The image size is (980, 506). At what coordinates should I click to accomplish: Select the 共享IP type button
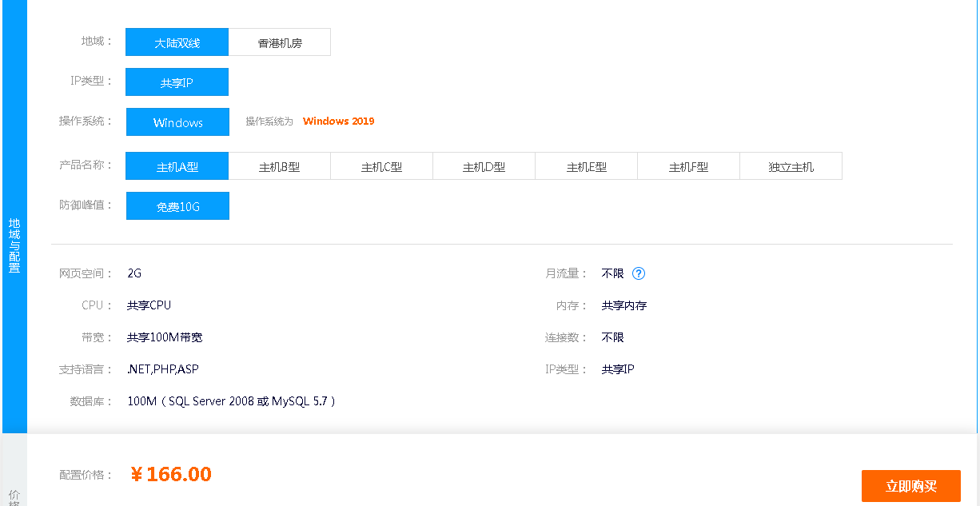coord(177,82)
